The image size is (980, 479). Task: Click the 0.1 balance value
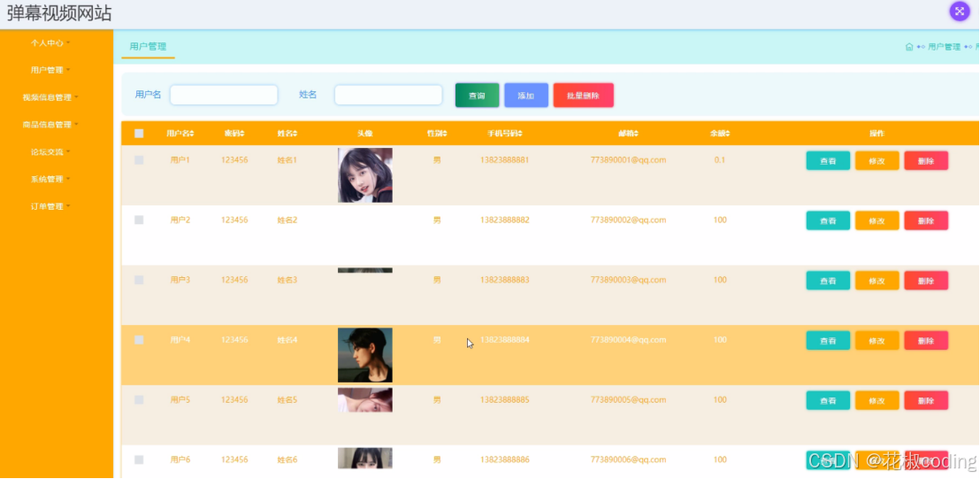[x=720, y=160]
